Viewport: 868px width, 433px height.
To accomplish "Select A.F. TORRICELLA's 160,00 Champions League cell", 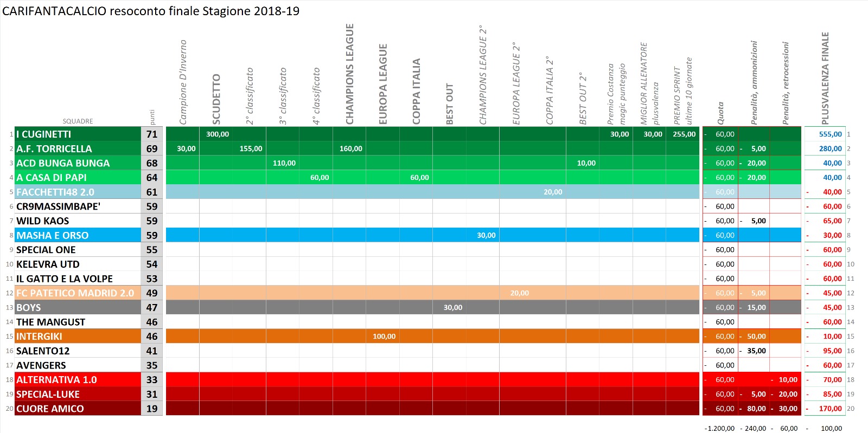I will point(350,148).
